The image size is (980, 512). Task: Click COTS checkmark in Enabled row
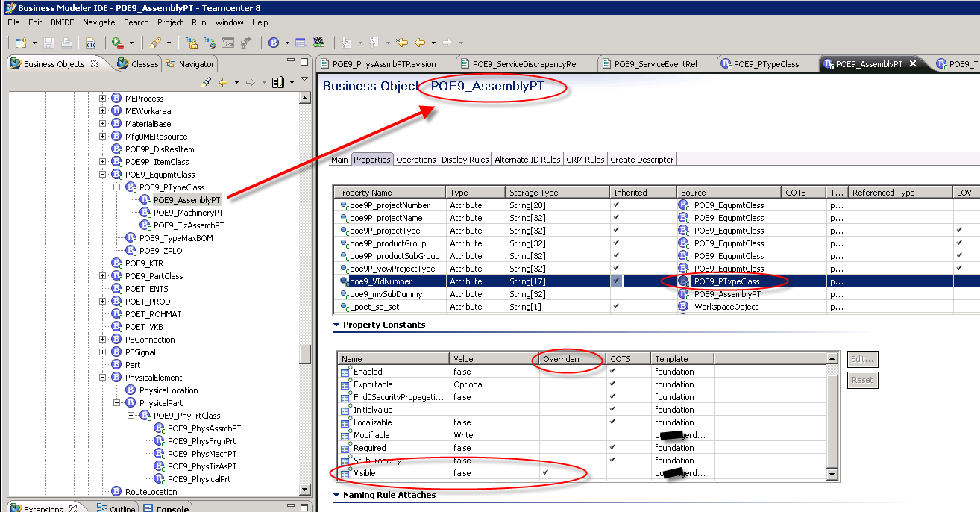[612, 371]
